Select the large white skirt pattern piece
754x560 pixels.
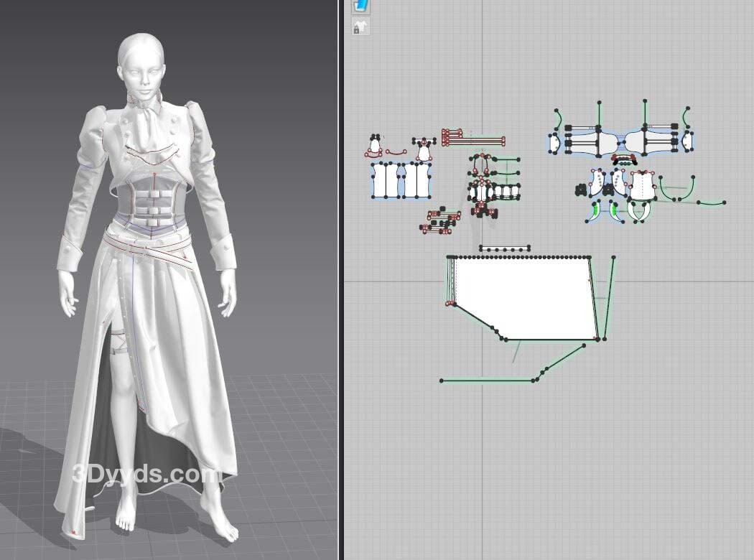click(523, 296)
